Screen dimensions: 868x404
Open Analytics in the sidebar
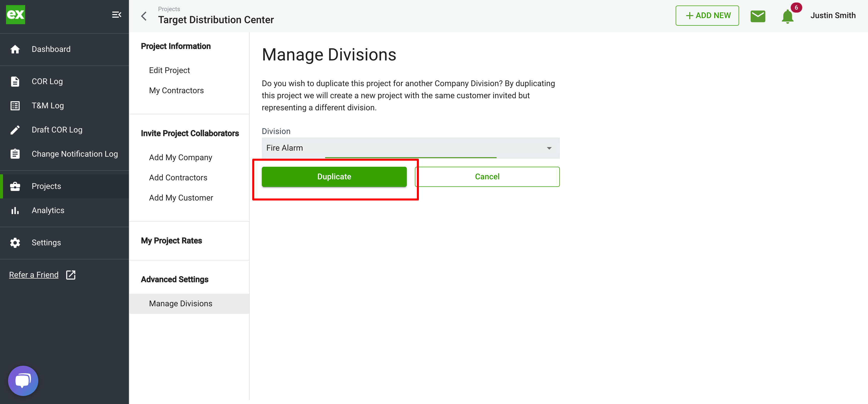(64, 210)
